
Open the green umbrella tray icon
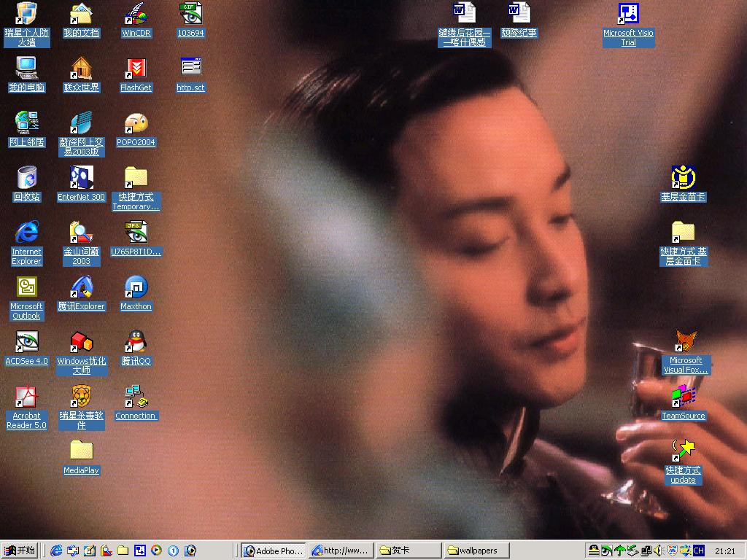coord(619,551)
